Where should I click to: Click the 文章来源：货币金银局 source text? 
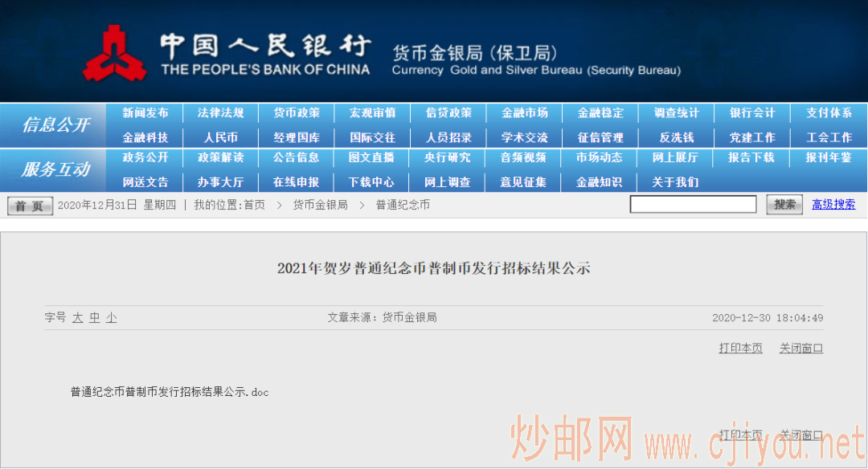[382, 317]
